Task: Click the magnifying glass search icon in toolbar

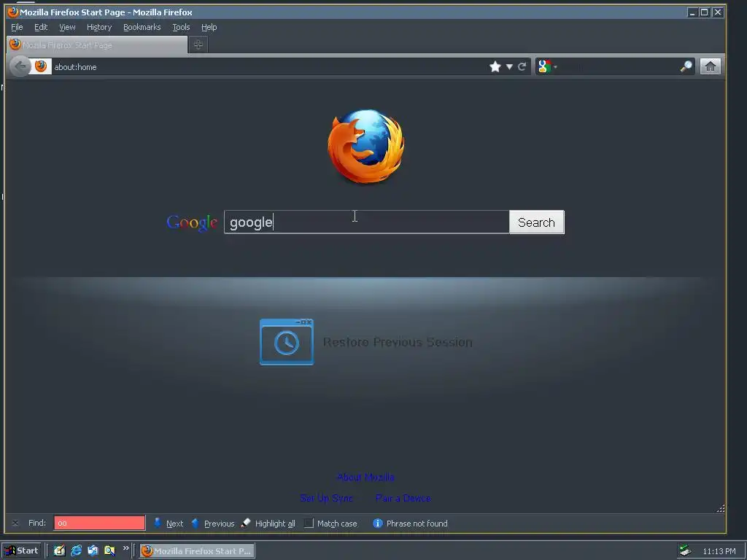Action: 686,66
